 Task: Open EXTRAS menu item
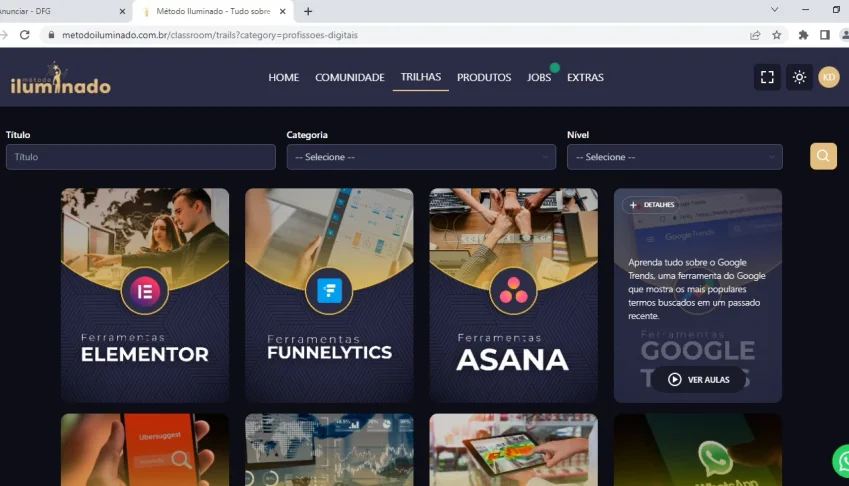[x=585, y=77]
